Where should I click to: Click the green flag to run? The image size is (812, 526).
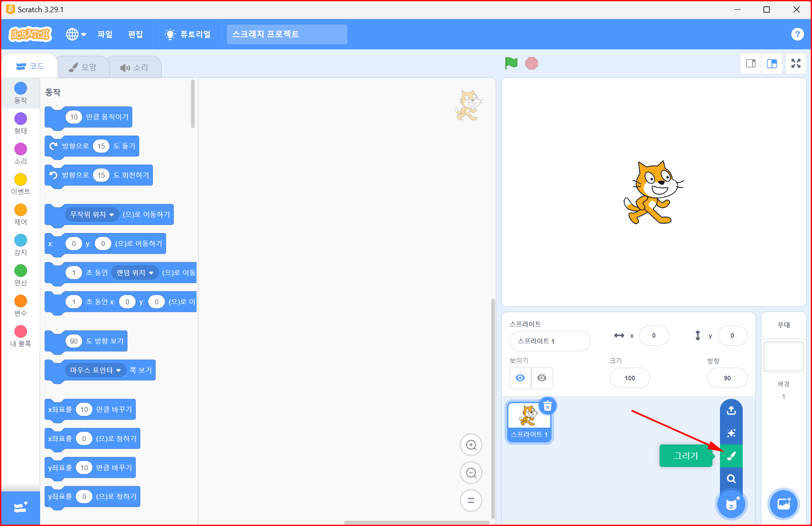point(511,63)
